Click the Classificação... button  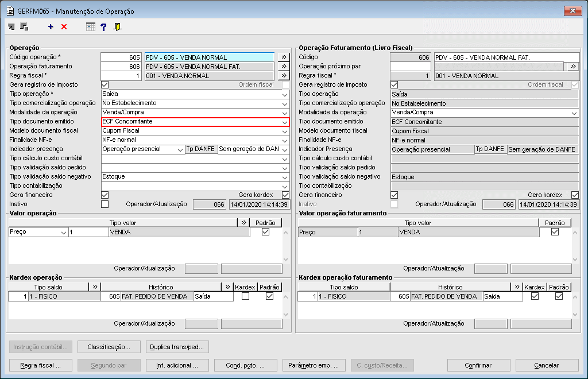[109, 347]
